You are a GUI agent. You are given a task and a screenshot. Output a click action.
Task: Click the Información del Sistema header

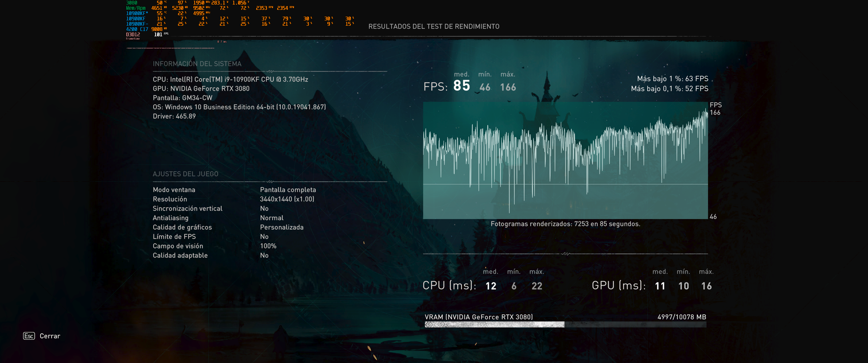click(197, 64)
